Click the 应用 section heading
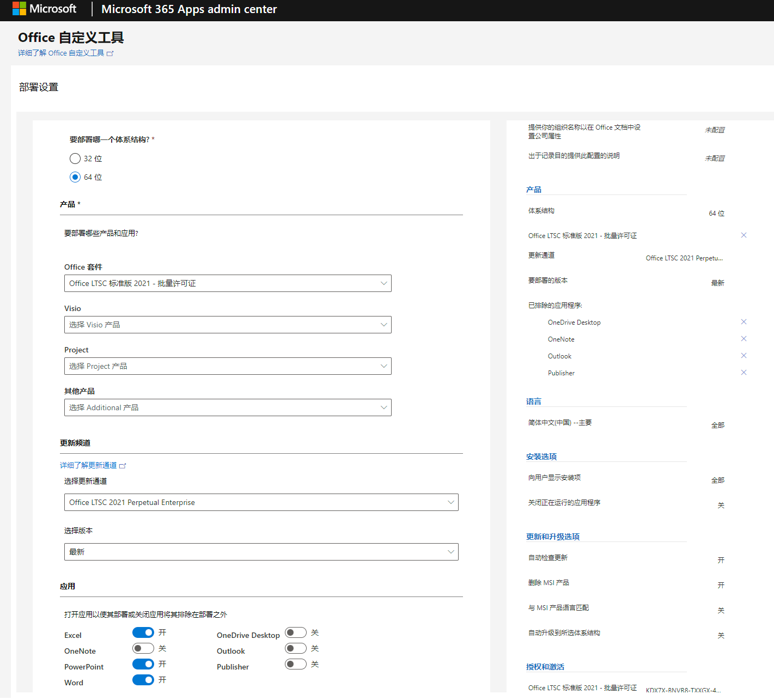Image resolution: width=774 pixels, height=700 pixels. pyautogui.click(x=68, y=586)
